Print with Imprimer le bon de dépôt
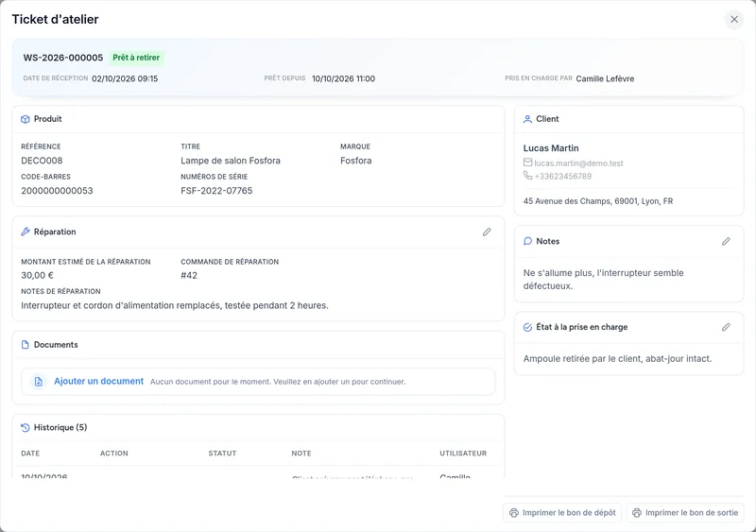756x532 pixels. click(562, 513)
